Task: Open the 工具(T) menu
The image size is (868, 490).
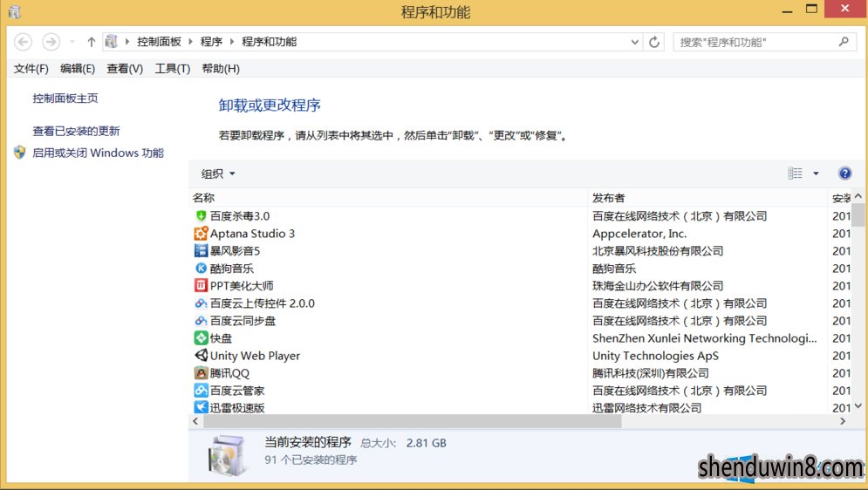Action: [172, 69]
